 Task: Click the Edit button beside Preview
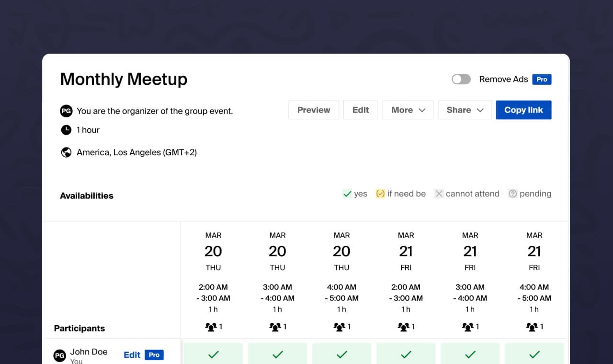361,110
